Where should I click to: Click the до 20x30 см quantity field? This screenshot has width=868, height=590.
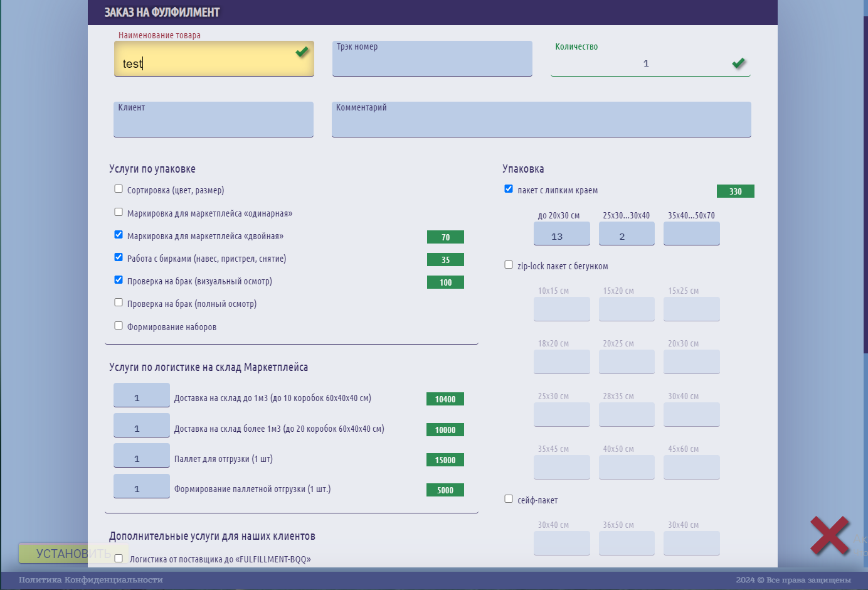562,233
